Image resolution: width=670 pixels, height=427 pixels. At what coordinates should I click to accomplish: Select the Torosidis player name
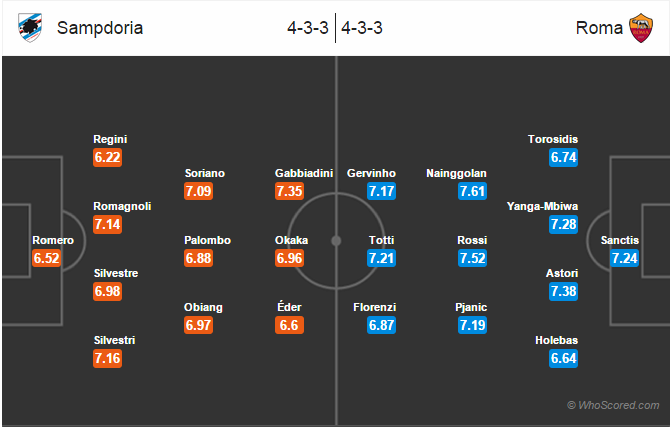click(x=552, y=139)
